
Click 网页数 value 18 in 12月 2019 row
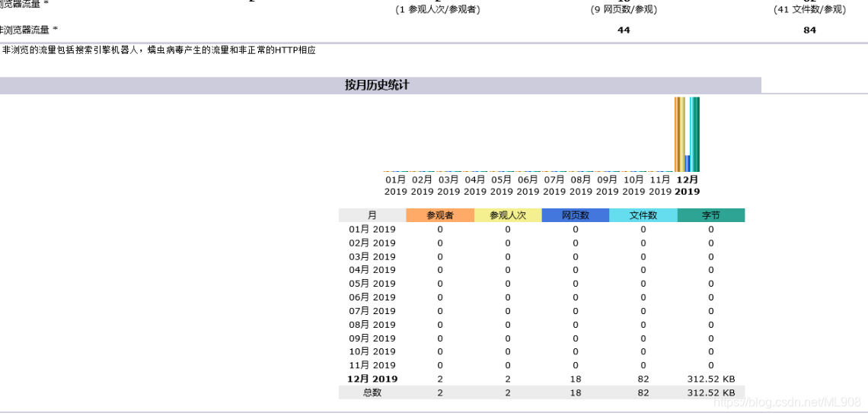click(x=575, y=379)
